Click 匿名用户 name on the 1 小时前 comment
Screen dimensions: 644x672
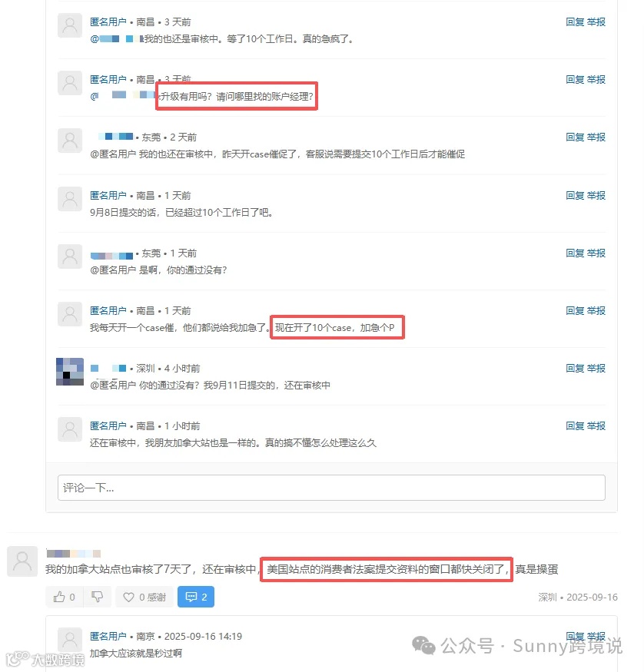108,426
